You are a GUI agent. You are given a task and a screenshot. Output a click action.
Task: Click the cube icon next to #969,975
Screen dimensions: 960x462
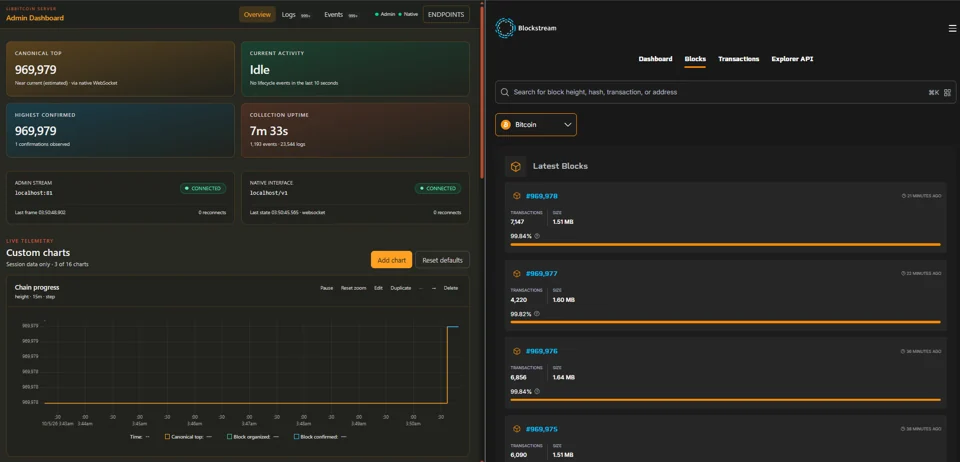click(517, 430)
